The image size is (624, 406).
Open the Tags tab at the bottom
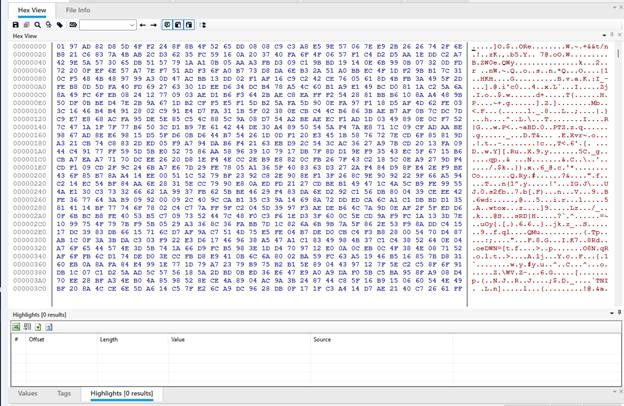point(64,393)
